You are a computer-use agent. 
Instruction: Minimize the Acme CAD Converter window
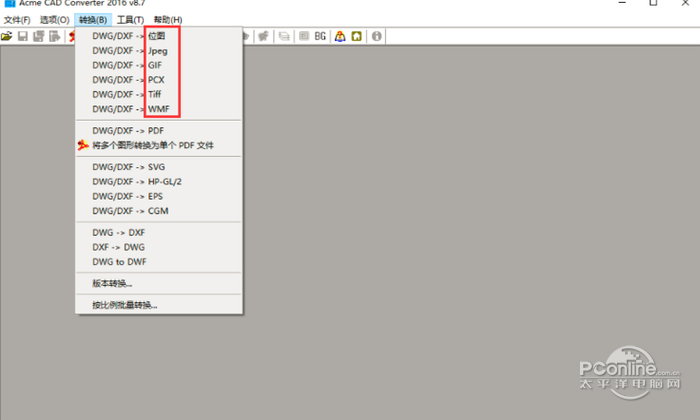(622, 3)
